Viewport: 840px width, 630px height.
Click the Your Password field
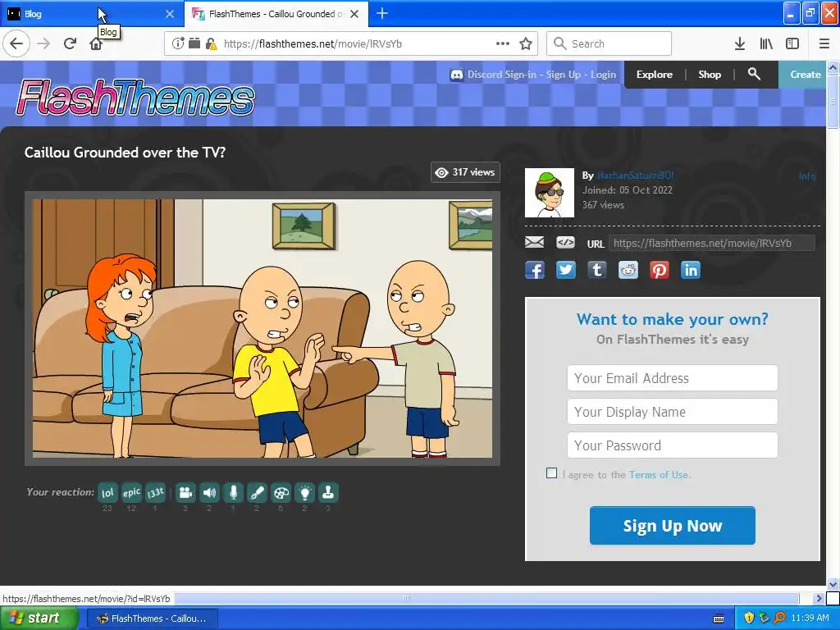[x=673, y=445]
